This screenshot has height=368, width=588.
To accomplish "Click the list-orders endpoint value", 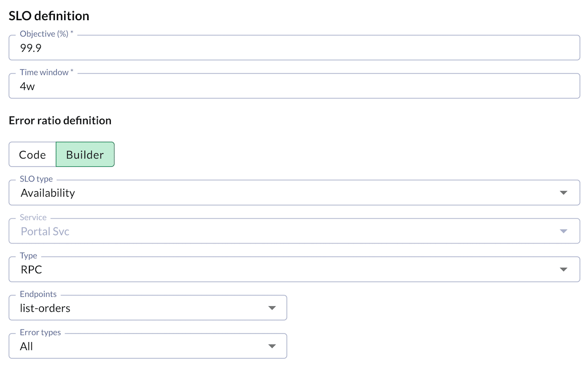I will pos(45,308).
